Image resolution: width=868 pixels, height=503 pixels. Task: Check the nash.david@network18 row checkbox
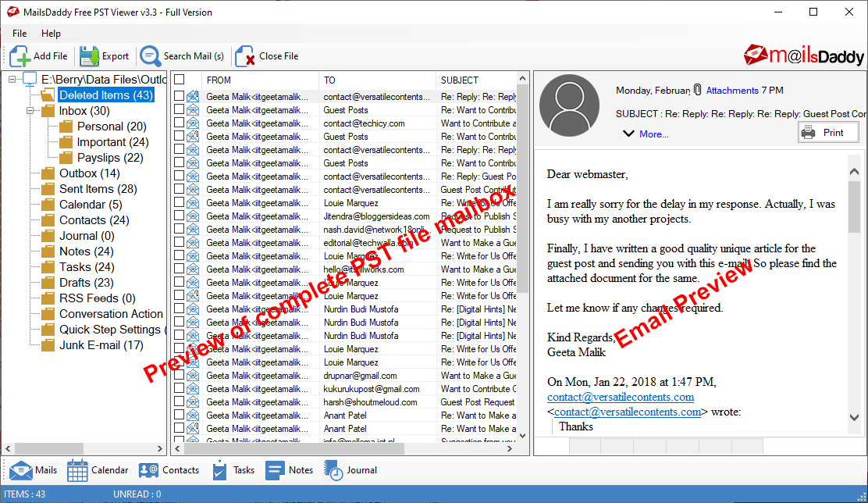(x=179, y=229)
